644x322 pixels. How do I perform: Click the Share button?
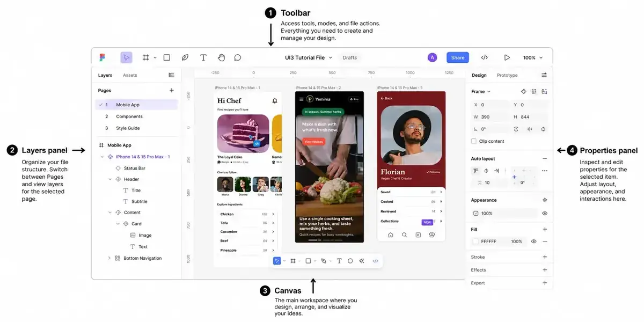[x=458, y=57]
